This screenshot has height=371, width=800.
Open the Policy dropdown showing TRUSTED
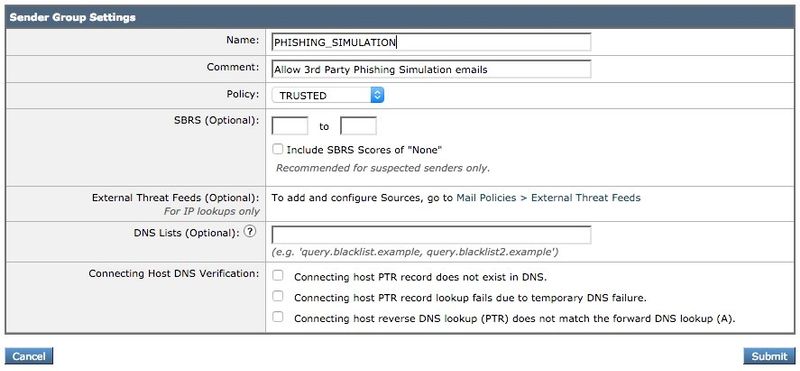328,95
